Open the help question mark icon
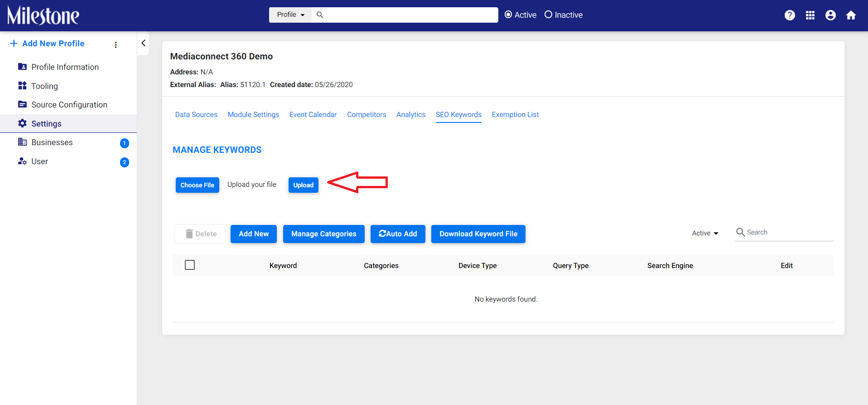 click(790, 15)
